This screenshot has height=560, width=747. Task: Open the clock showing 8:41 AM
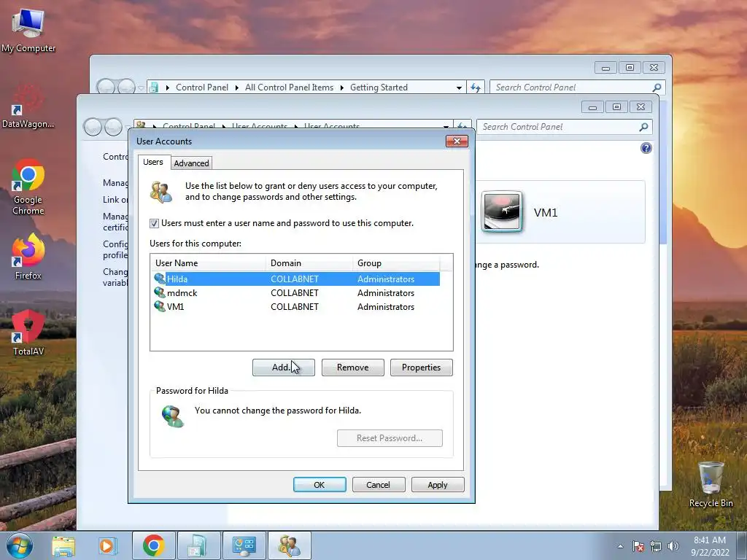click(x=710, y=545)
